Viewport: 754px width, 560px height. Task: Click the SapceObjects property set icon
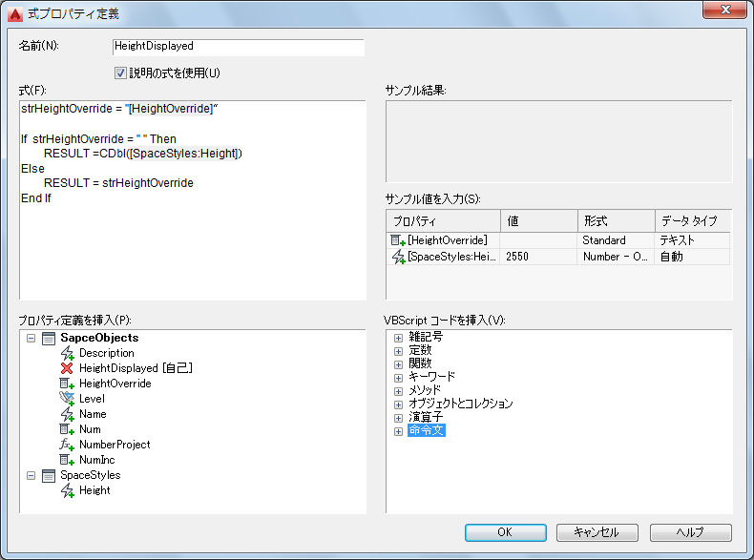click(x=49, y=339)
